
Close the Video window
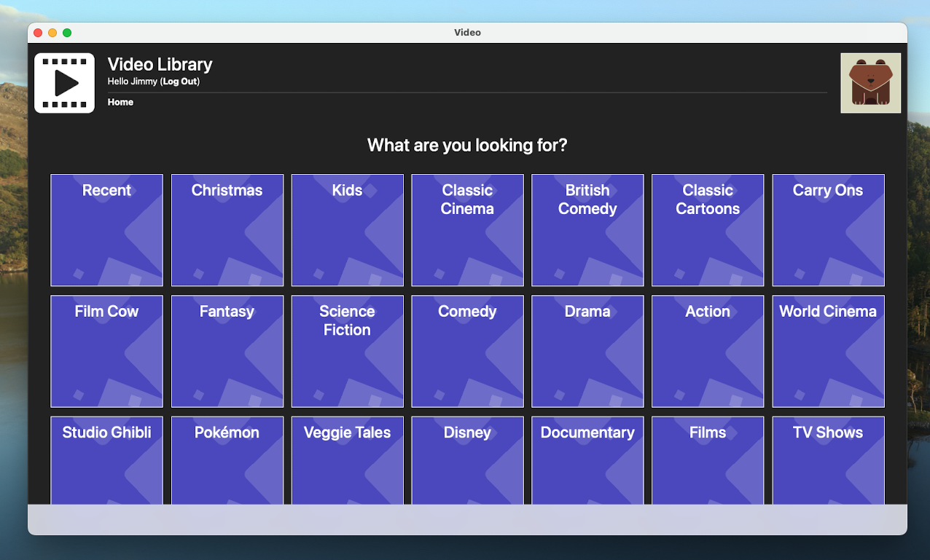(x=38, y=33)
